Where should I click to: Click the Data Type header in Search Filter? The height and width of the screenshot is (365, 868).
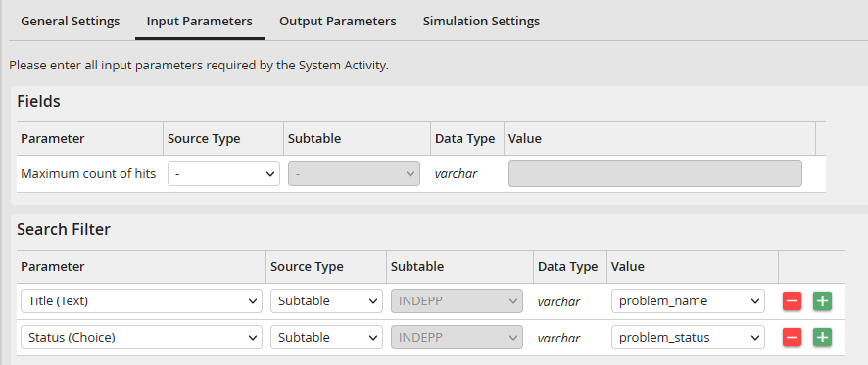[x=568, y=266]
